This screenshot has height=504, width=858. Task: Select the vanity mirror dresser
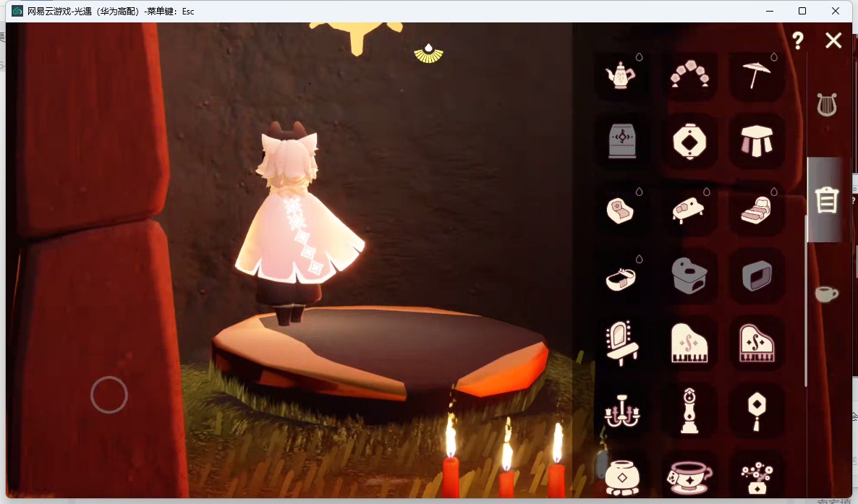coord(621,344)
